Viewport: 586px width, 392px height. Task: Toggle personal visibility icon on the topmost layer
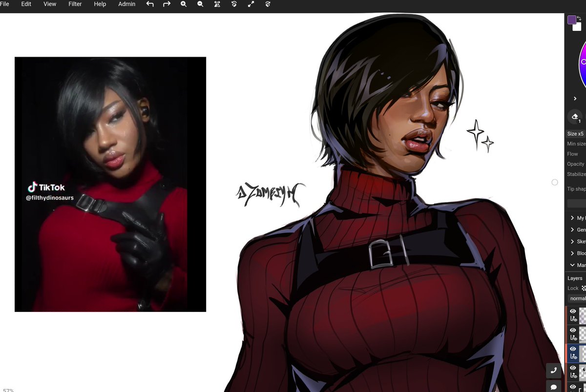573,319
